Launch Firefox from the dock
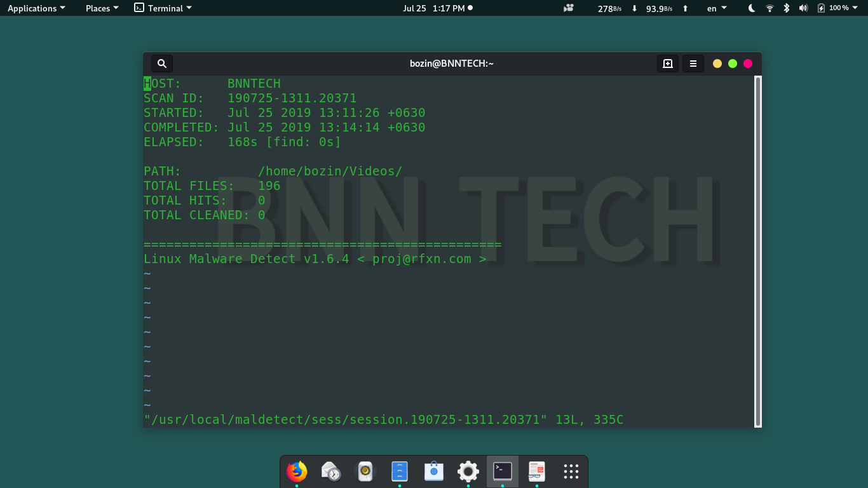Viewport: 868px width, 488px height. pos(296,471)
